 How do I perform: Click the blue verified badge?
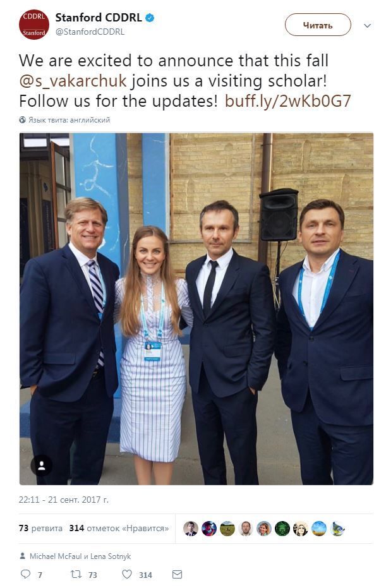[150, 18]
